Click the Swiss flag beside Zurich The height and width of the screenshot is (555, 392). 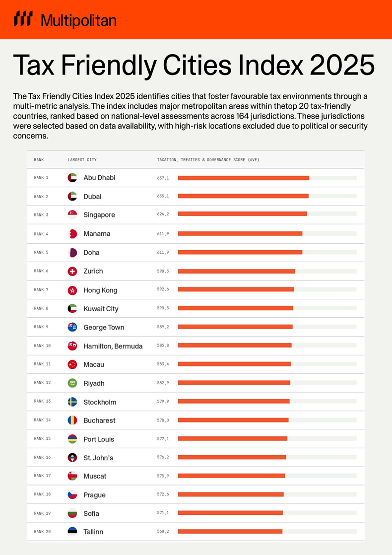coord(72,271)
